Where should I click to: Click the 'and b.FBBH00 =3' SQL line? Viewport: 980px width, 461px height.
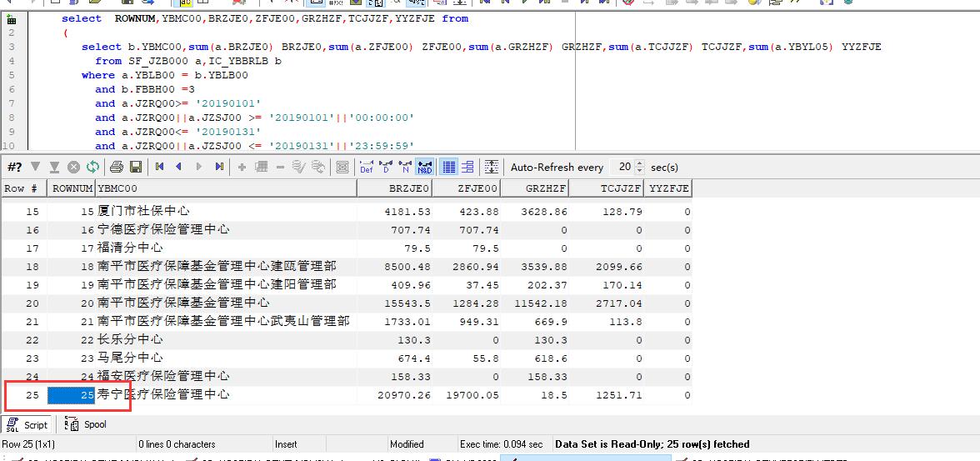point(145,89)
